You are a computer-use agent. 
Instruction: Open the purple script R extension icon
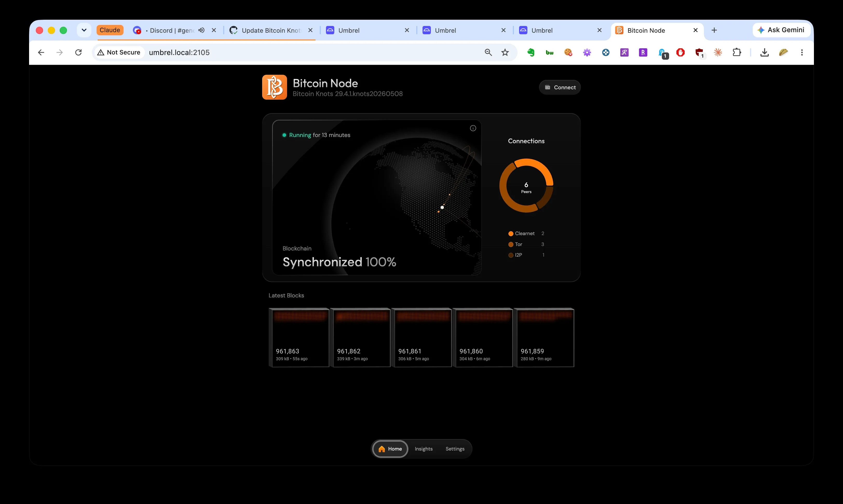click(x=624, y=52)
